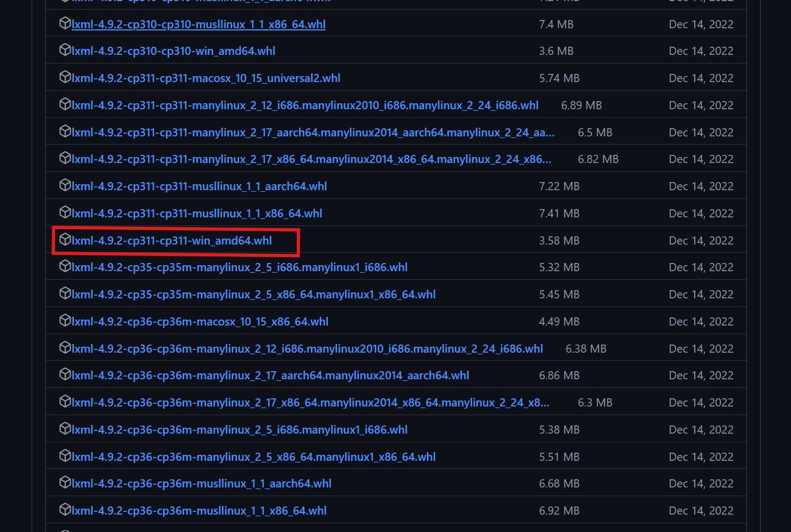The width and height of the screenshot is (791, 532).
Task: Click package icon beside lxml cp310 musllinux x86_64 wheel
Action: (65, 23)
